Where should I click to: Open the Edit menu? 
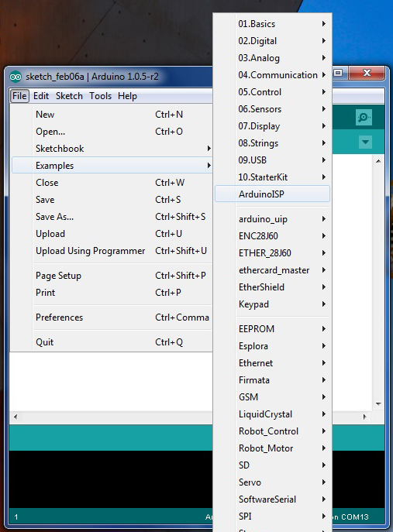tap(41, 96)
